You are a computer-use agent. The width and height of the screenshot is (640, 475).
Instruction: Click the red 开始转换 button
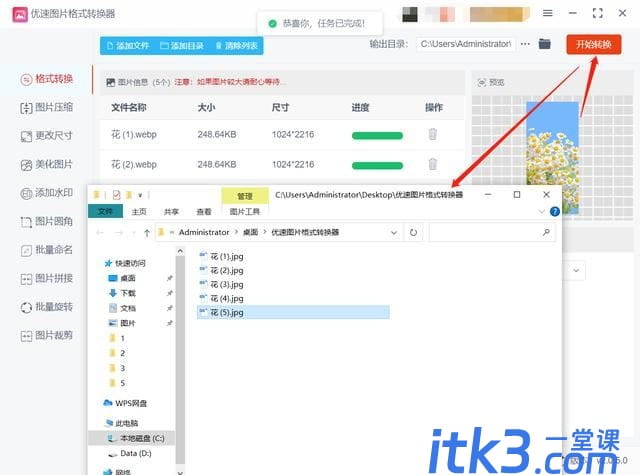tap(594, 44)
